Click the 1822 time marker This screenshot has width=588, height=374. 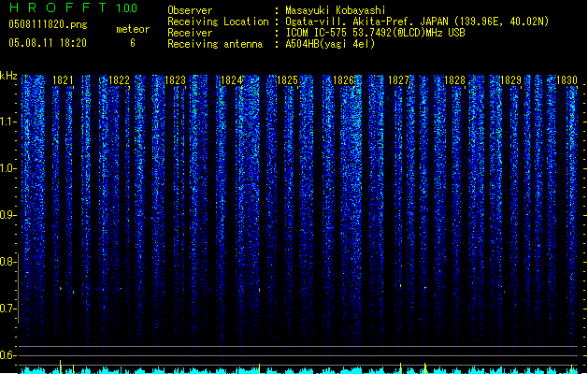[119, 80]
